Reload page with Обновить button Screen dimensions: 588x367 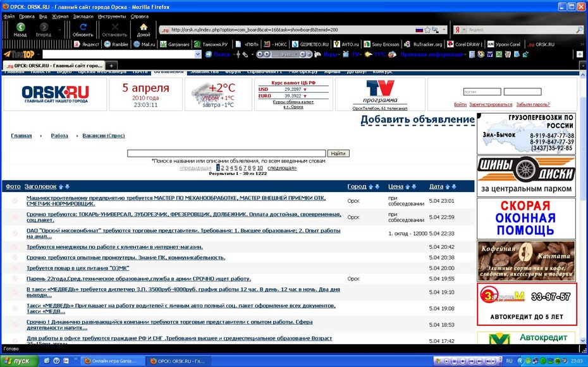[x=83, y=30]
